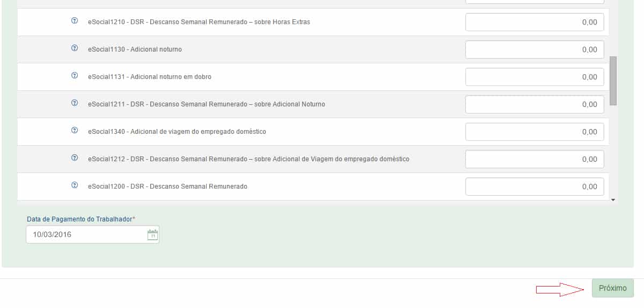Click the Próximo button
This screenshot has width=644, height=308.
(612, 288)
